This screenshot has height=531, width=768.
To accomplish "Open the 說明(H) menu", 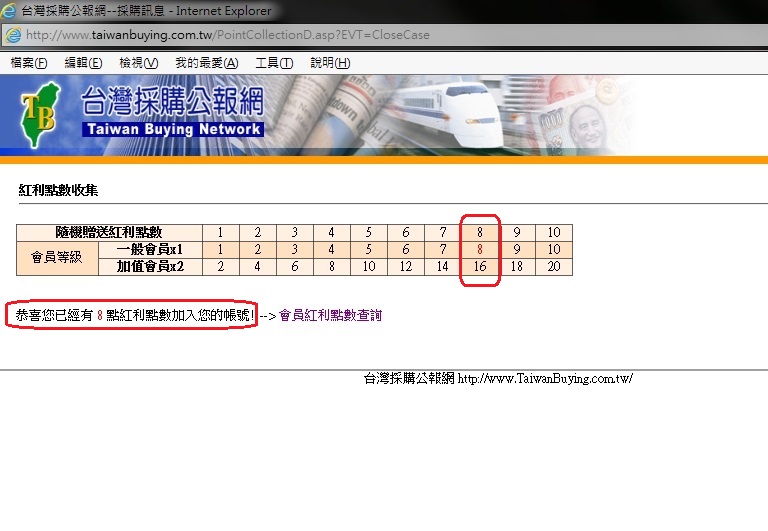I will [330, 63].
